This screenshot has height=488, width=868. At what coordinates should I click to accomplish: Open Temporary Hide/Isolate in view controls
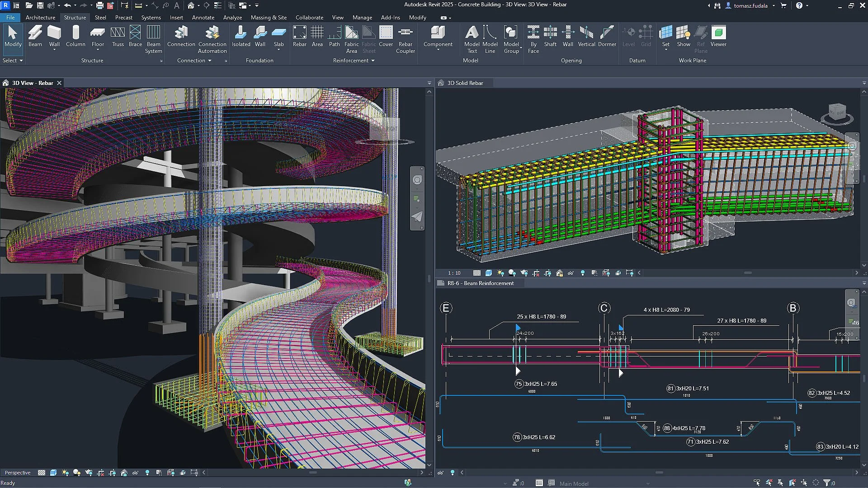[x=136, y=473]
